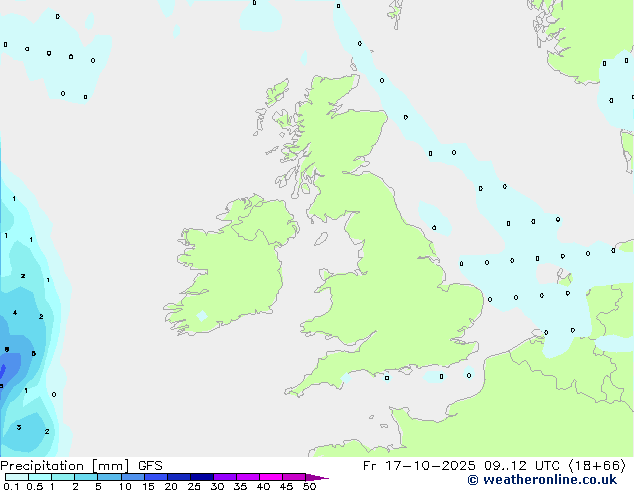Image resolution: width=634 pixels, height=490 pixels.
Task: Click the '45' legend scale label
Action: tap(286, 486)
